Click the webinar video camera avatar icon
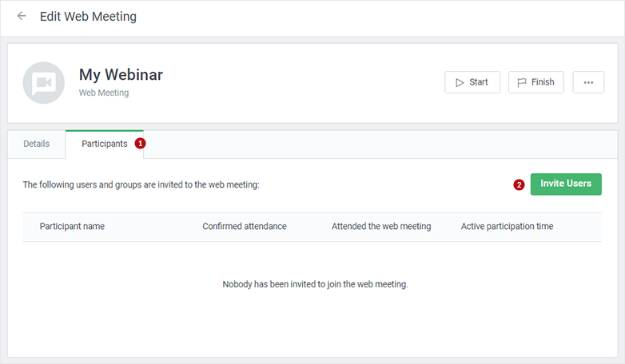This screenshot has height=364, width=625. (x=43, y=83)
